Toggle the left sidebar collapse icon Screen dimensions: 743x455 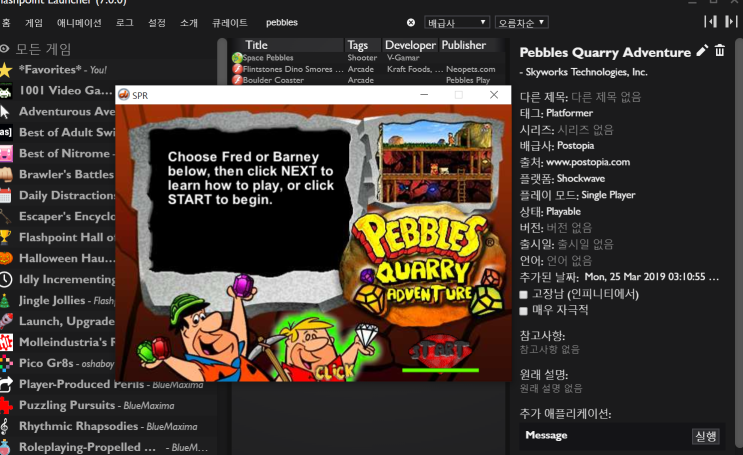pyautogui.click(x=710, y=21)
